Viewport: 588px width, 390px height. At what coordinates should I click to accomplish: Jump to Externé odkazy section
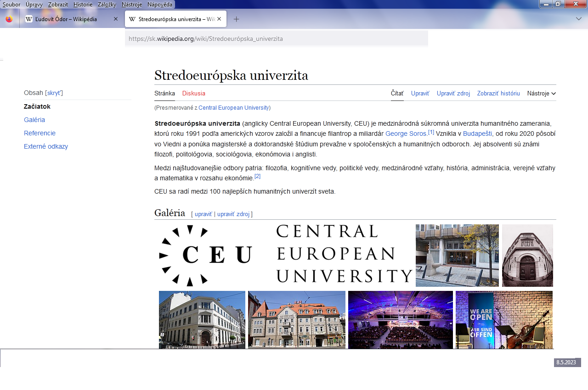[x=46, y=146]
